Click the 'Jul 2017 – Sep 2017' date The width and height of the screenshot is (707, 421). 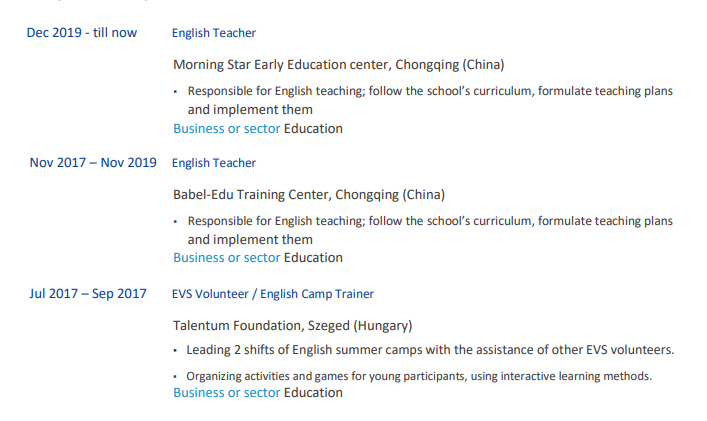coord(88,293)
